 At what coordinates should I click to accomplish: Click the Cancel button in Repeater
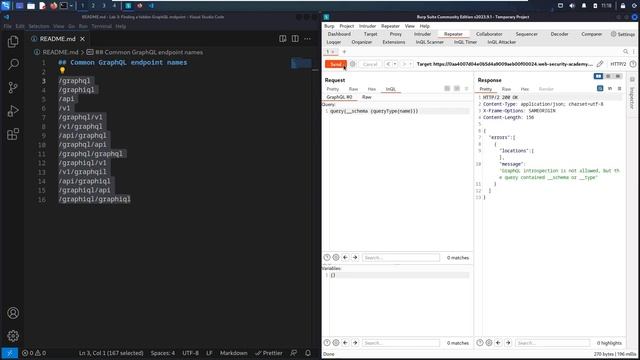(370, 64)
